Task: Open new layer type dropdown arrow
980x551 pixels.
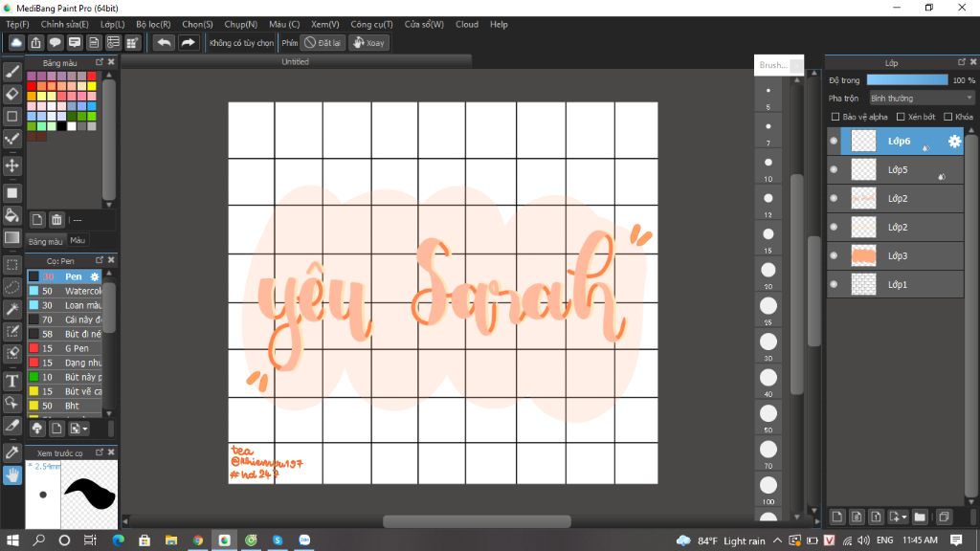Action: [x=904, y=517]
